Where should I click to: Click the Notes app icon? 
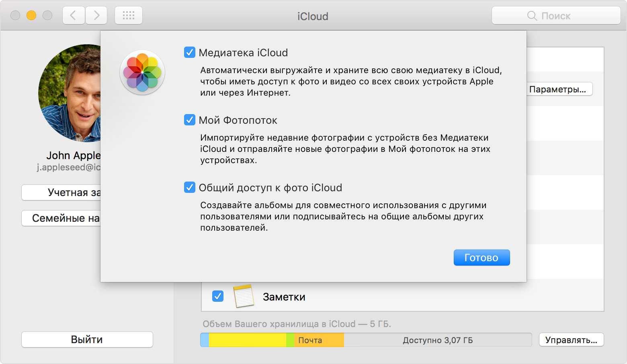click(244, 296)
